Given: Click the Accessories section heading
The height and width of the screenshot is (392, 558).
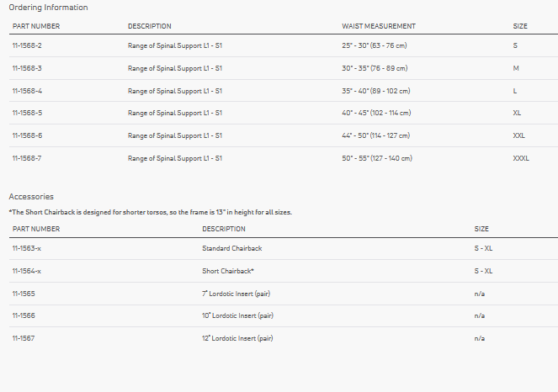Looking at the screenshot, I should tap(31, 197).
